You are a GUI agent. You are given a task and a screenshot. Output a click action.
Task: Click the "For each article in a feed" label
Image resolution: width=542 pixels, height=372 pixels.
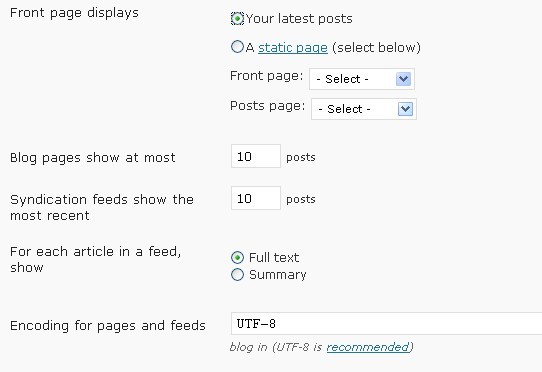tap(96, 259)
